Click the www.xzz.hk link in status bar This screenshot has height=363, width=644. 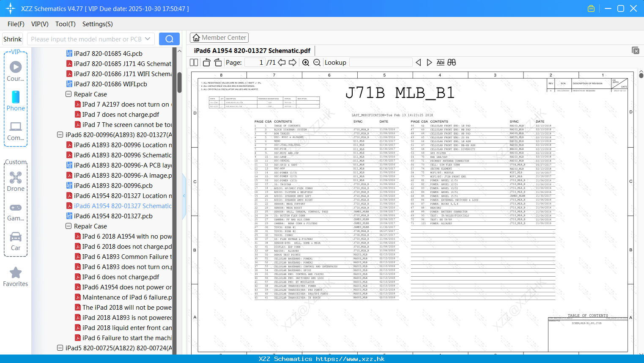pyautogui.click(x=350, y=359)
